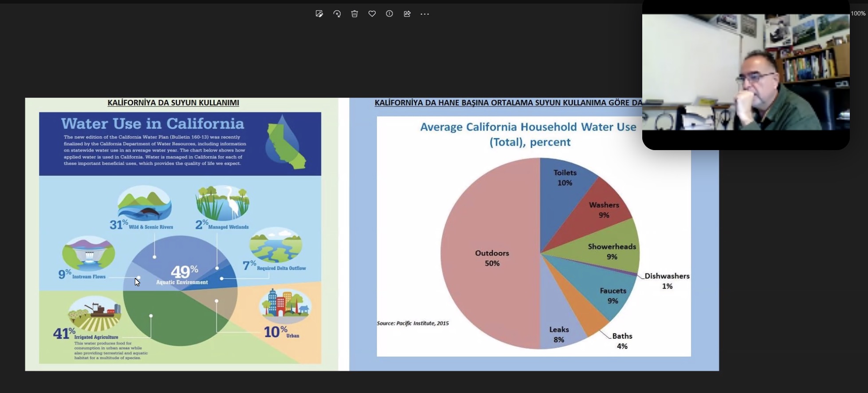Click the "Source: Pacific Institute, 2015" text

412,323
